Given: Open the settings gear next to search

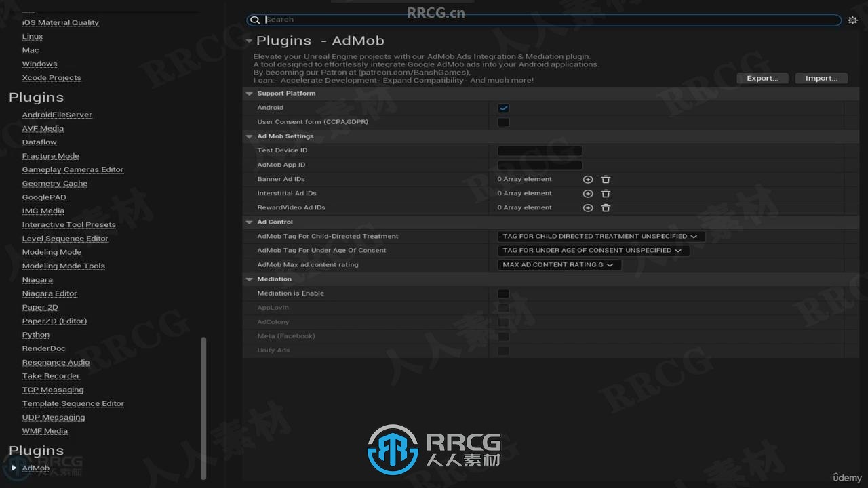Looking at the screenshot, I should click(x=852, y=20).
